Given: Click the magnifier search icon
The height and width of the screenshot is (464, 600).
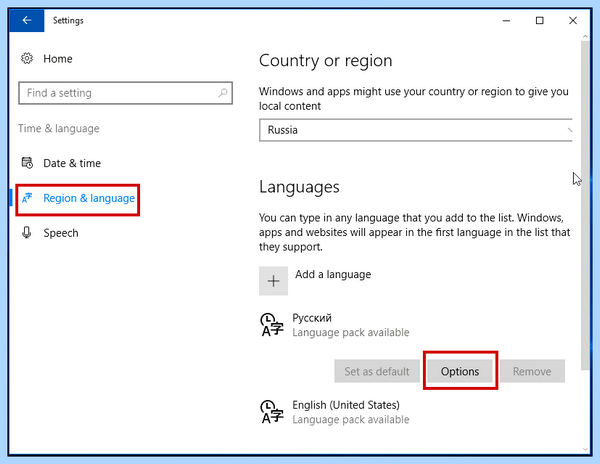Looking at the screenshot, I should 223,93.
